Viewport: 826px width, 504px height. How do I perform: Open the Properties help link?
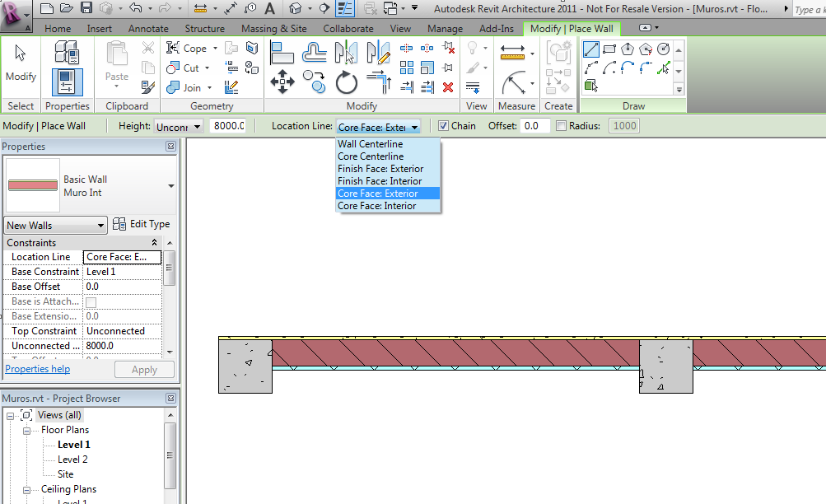(37, 369)
